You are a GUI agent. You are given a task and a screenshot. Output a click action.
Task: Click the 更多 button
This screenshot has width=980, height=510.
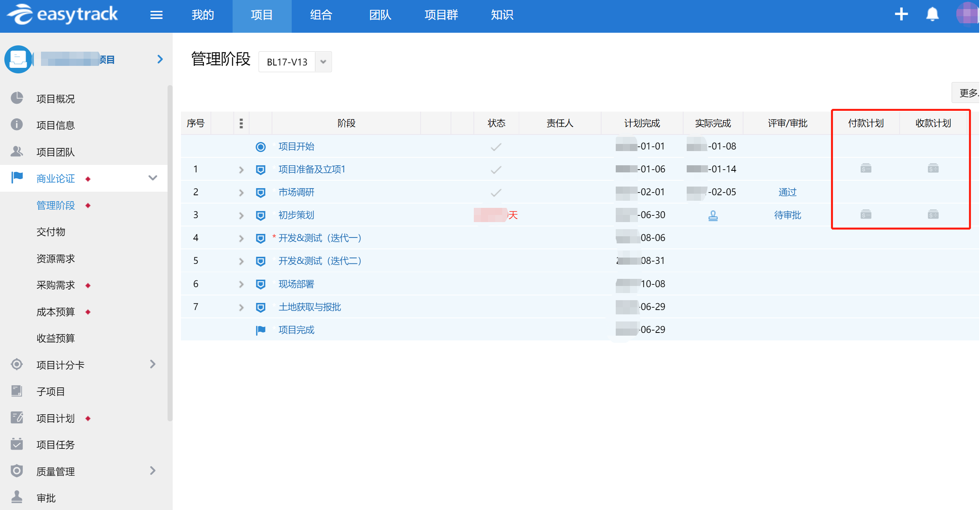click(x=968, y=93)
